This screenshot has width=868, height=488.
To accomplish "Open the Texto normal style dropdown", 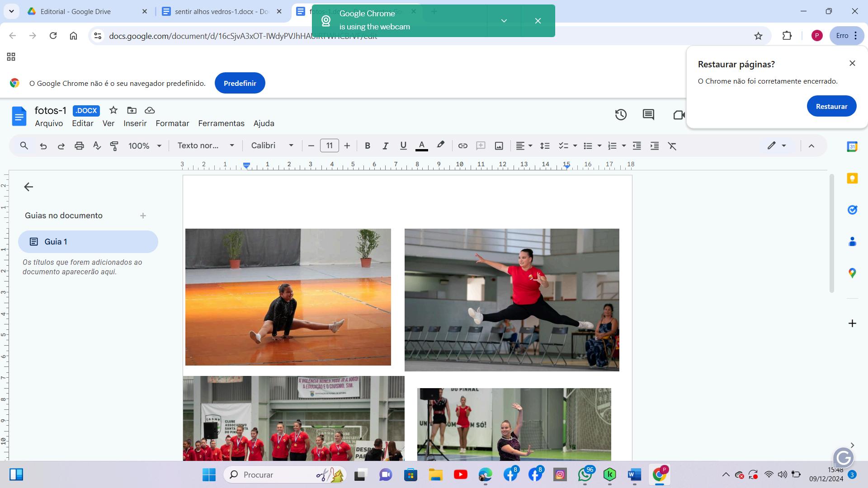I will (x=206, y=145).
